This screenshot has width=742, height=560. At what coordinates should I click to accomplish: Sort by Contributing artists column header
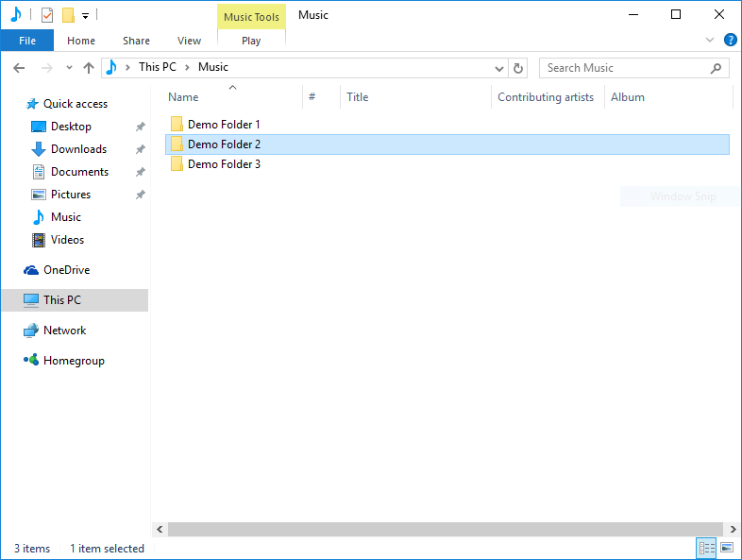pos(546,97)
